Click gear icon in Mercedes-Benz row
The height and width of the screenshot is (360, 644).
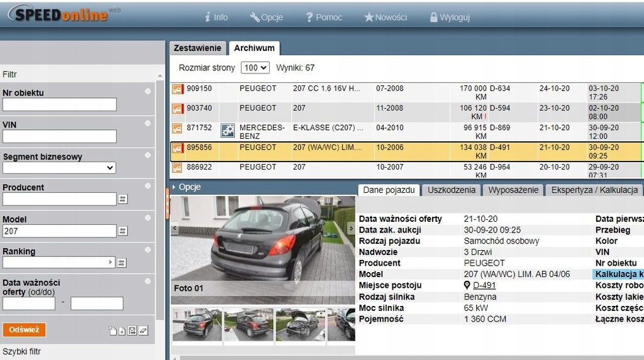click(228, 131)
